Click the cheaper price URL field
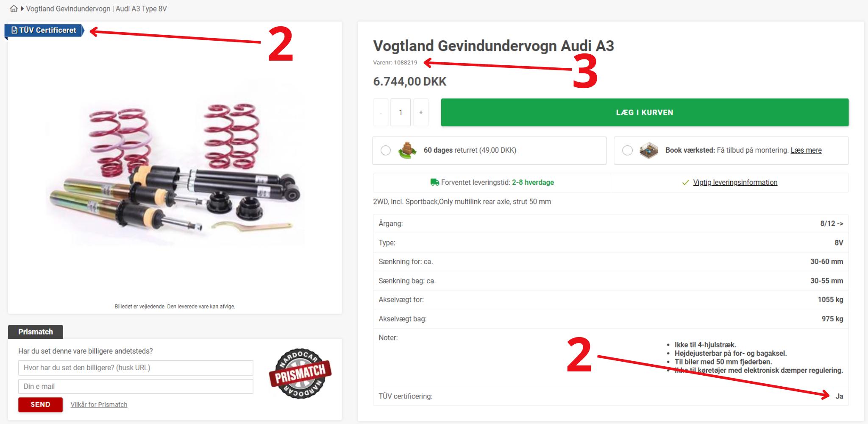Viewport: 868px width, 424px height. coord(136,368)
